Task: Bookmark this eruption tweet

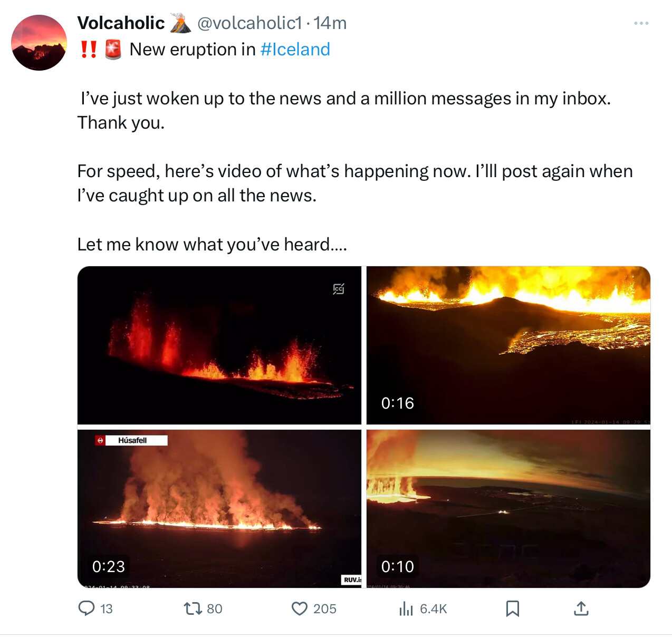Action: click(x=512, y=609)
